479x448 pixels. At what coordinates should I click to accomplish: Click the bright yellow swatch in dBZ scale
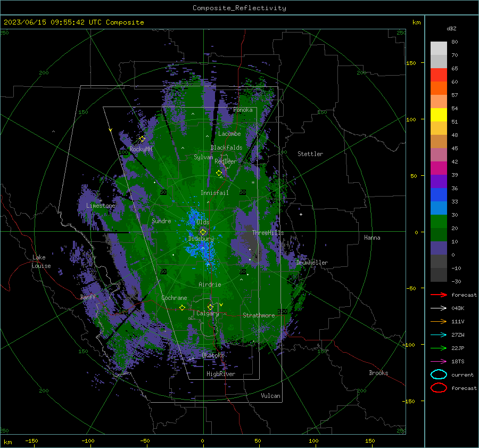coord(439,115)
